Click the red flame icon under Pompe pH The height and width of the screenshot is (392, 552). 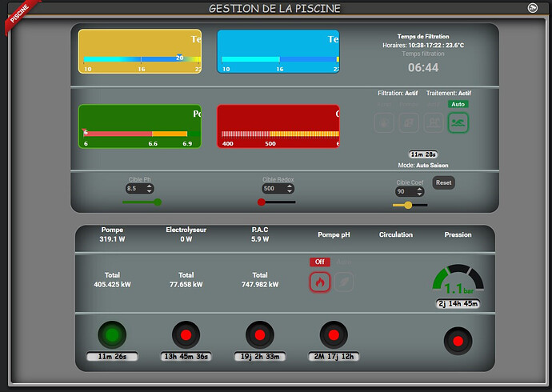point(320,282)
